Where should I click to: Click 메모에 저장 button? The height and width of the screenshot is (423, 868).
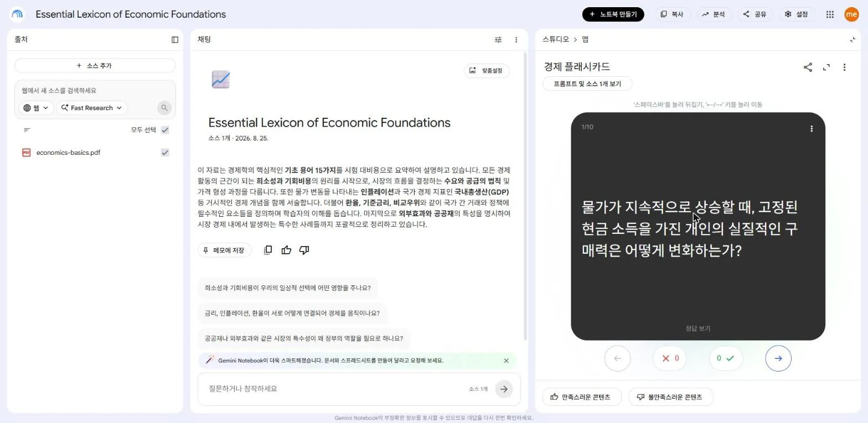coord(224,250)
